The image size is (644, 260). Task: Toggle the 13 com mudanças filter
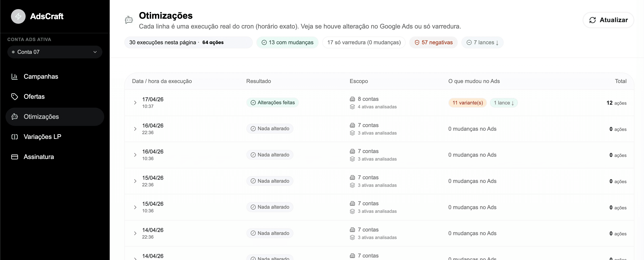[x=287, y=42]
